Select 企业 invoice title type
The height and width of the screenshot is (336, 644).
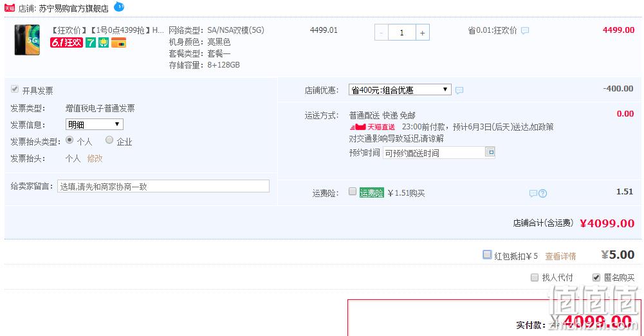pos(109,140)
